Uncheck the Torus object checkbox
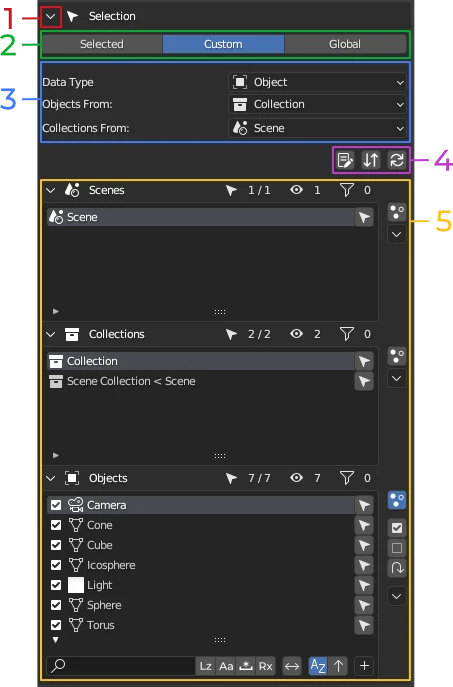Screen dimensions: 453x687 [56, 625]
